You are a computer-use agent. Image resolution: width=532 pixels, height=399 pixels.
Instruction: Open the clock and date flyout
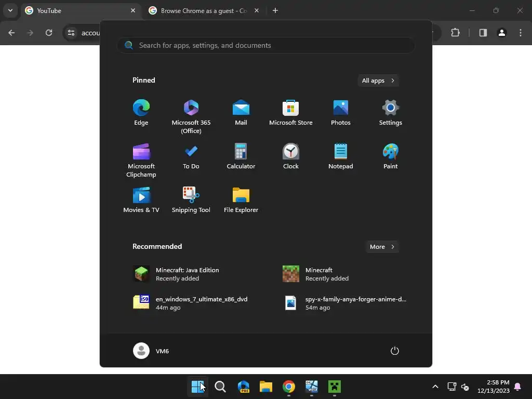494,387
